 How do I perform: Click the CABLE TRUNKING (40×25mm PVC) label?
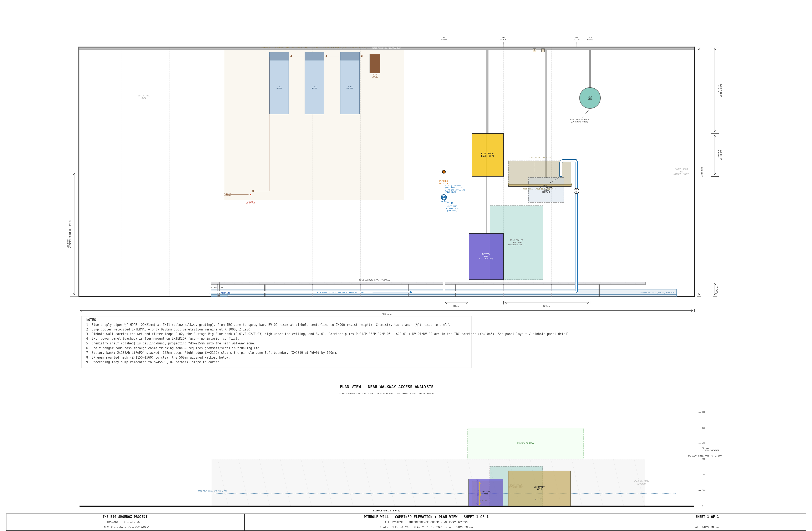pyautogui.click(x=387, y=49)
